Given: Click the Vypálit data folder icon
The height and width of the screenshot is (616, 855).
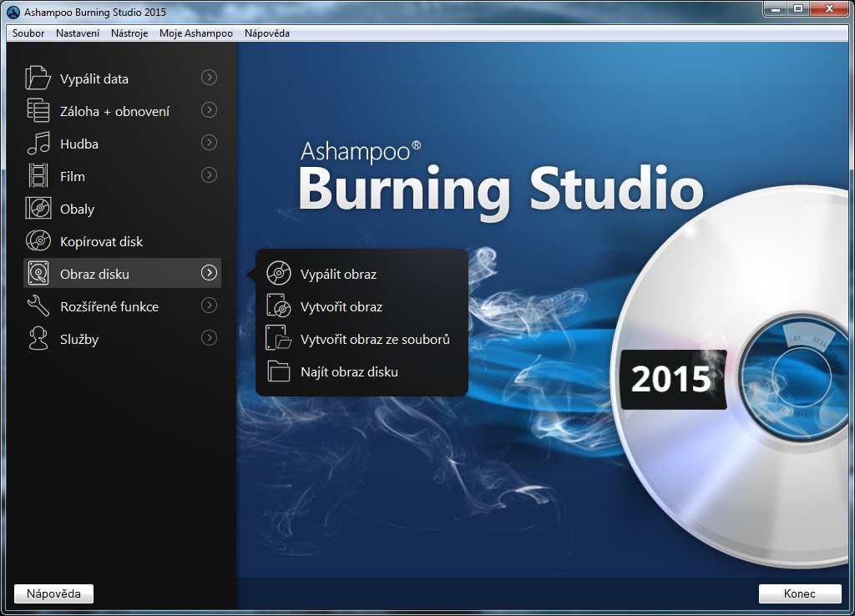Looking at the screenshot, I should coord(38,78).
